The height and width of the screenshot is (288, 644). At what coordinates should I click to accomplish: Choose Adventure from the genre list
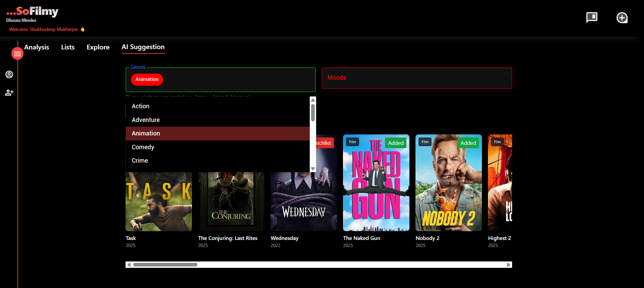click(x=217, y=120)
